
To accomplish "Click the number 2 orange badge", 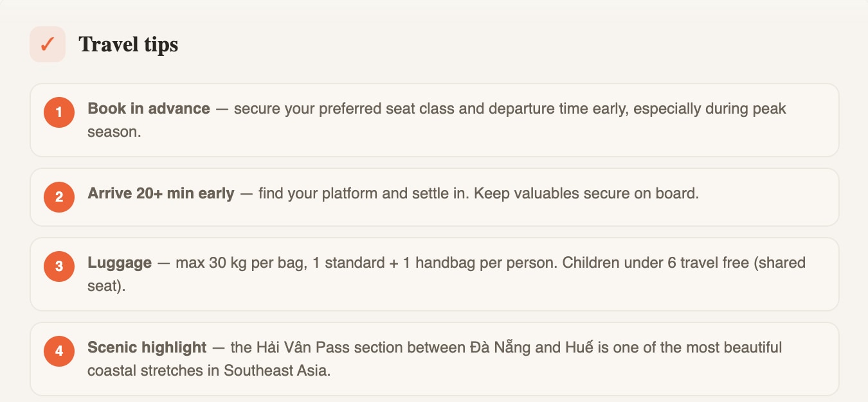I will coord(59,197).
